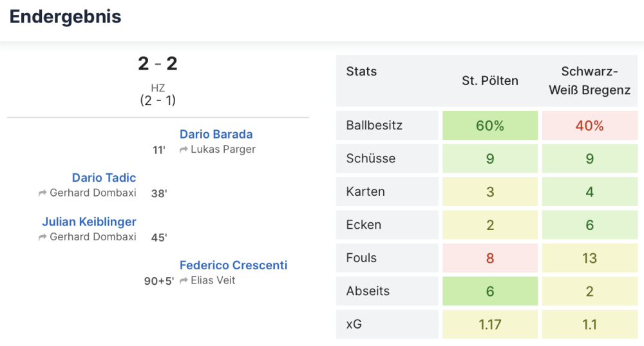Click the Schwarz-Weiß Bregenz column header
Viewport: 644px width, 346px height.
(x=589, y=81)
